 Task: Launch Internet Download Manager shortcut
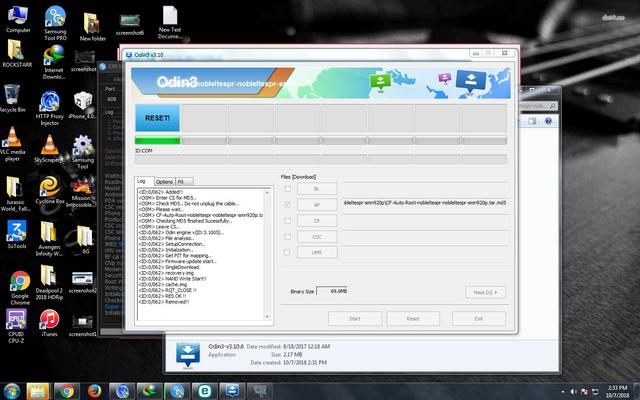tap(54, 62)
